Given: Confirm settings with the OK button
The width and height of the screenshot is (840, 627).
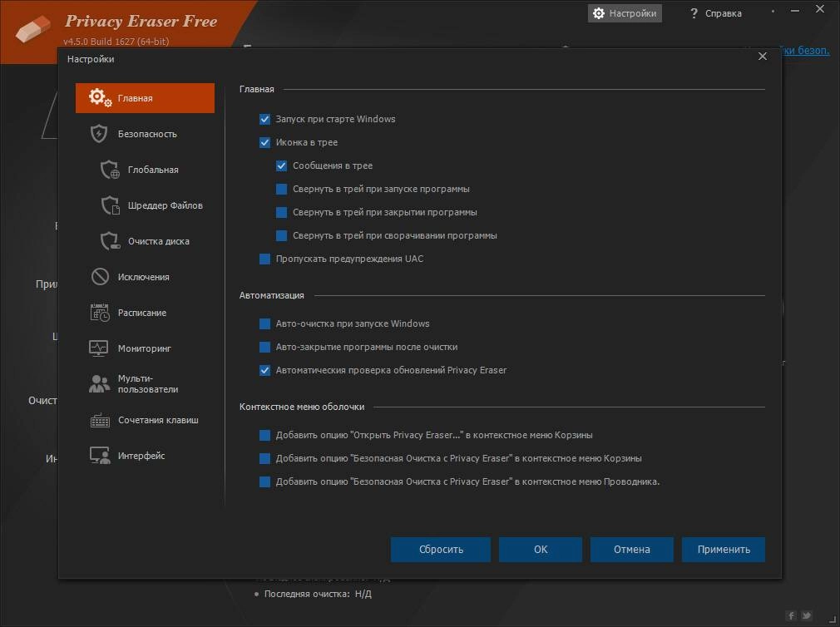Looking at the screenshot, I should point(540,550).
